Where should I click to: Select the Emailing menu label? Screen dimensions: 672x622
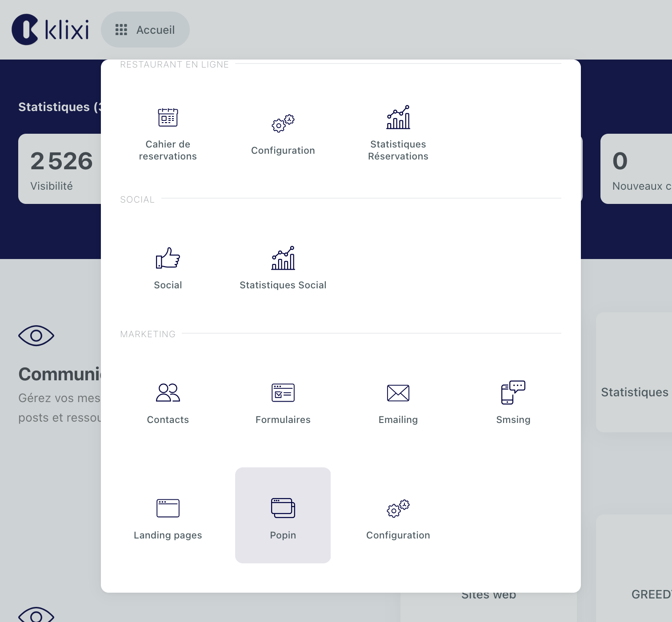398,420
